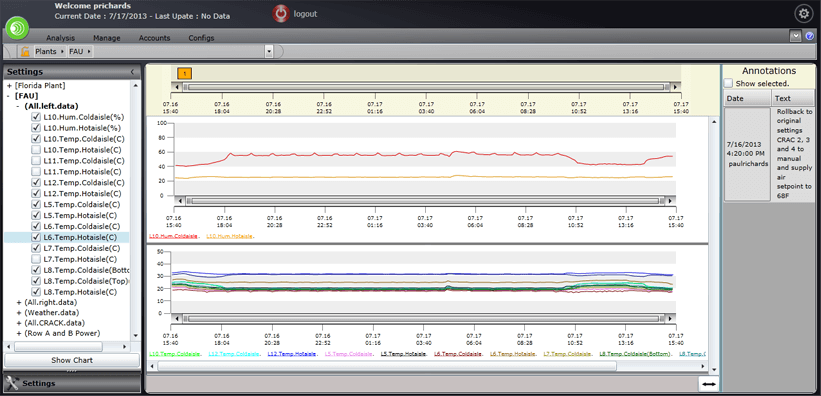Toggle the Show selected checkbox in Annotations
This screenshot has width=821, height=396.
tap(728, 83)
